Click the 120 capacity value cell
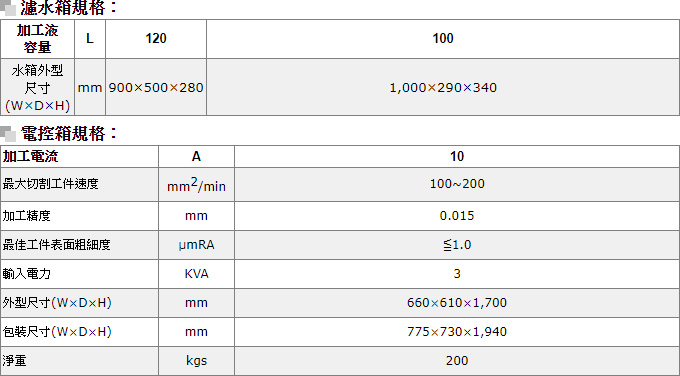 point(156,39)
